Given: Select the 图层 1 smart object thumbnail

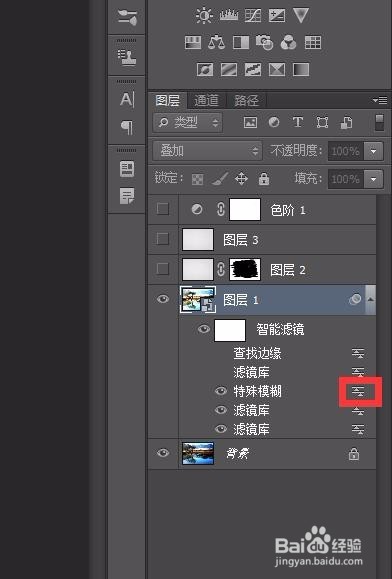Looking at the screenshot, I should point(198,299).
